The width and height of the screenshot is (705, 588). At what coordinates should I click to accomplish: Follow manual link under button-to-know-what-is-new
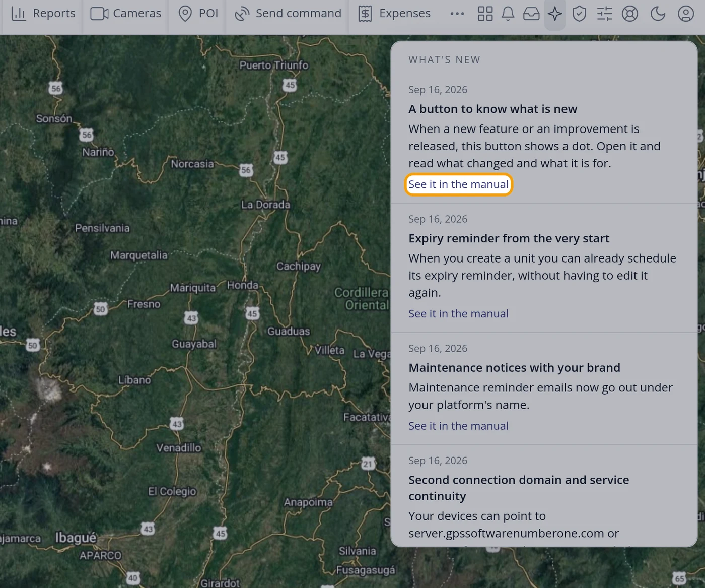pyautogui.click(x=458, y=184)
